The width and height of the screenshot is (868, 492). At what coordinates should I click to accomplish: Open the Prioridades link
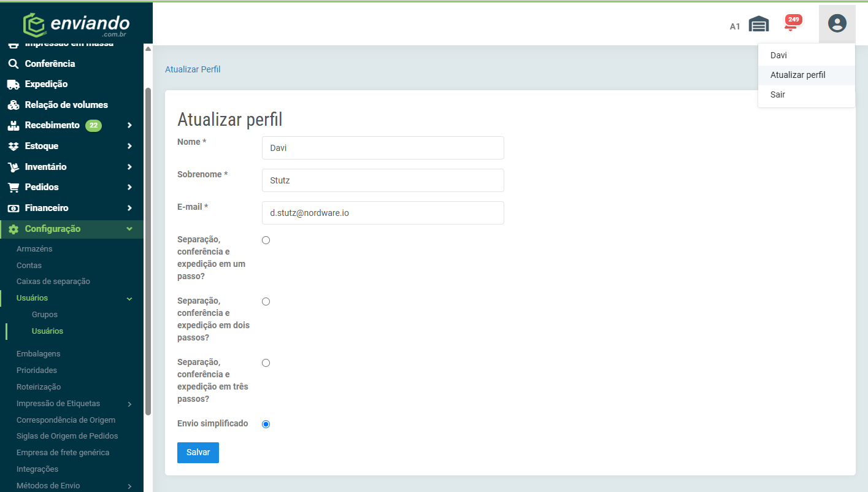37,371
